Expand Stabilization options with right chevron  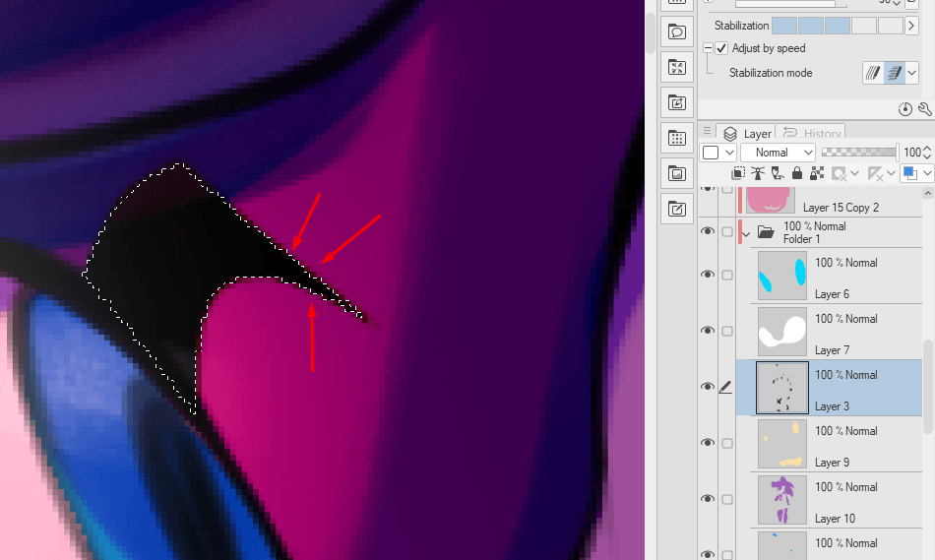(911, 26)
